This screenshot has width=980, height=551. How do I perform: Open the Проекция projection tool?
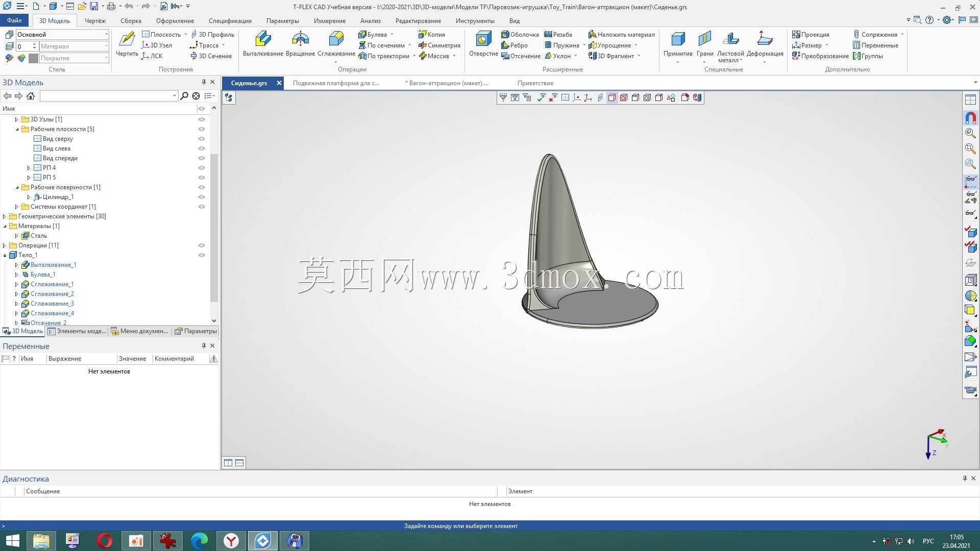coord(811,35)
